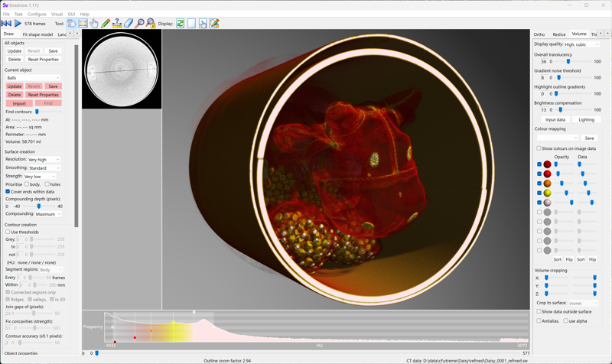
Task: Enable the Antialias checkbox
Action: pos(539,320)
